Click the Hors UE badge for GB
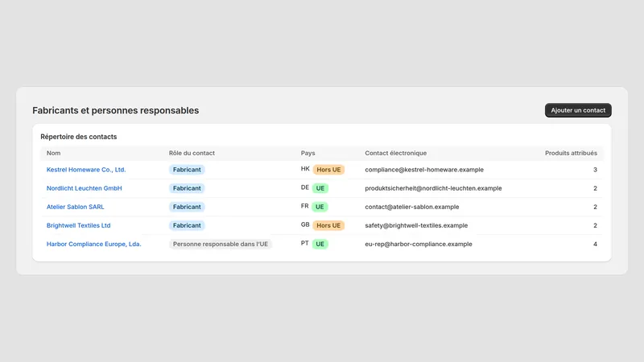The height and width of the screenshot is (362, 644). tap(328, 225)
